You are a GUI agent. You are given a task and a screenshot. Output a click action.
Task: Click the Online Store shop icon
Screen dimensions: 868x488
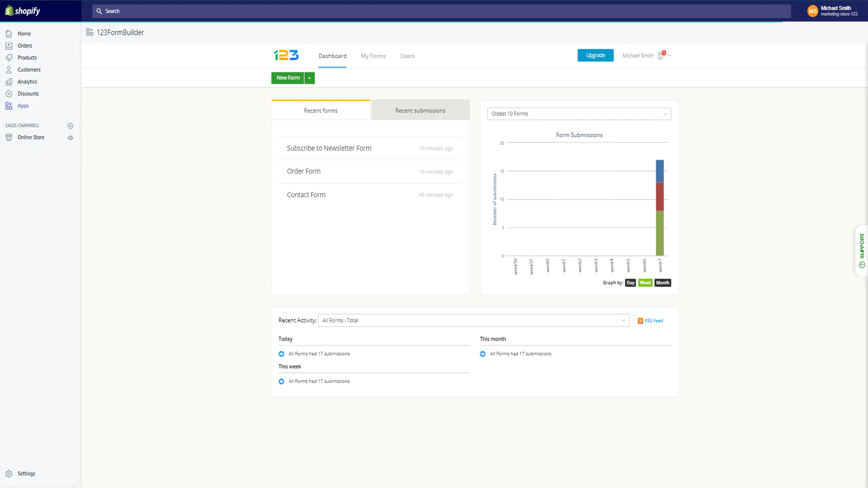pyautogui.click(x=9, y=137)
